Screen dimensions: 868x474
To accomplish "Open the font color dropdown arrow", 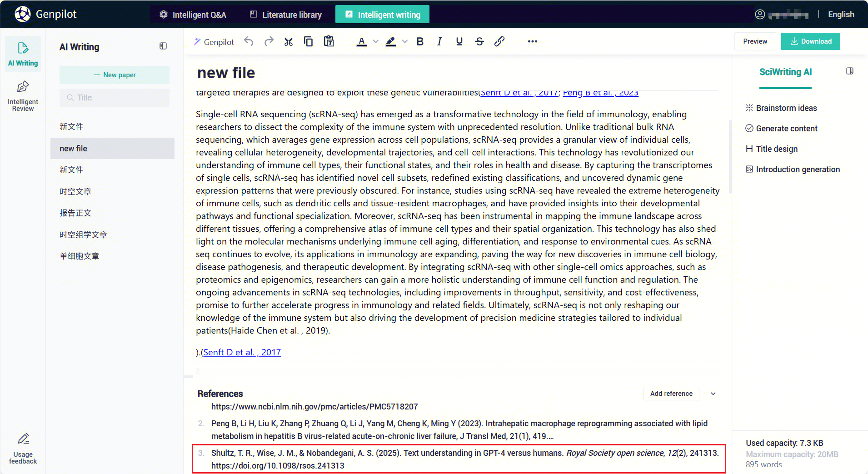I will pos(376,41).
